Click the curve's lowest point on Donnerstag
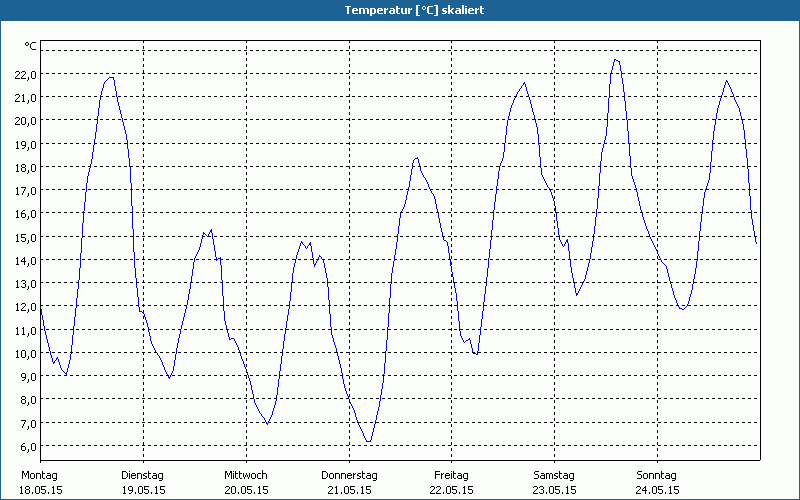Viewport: 800px width, 500px height. 369,442
